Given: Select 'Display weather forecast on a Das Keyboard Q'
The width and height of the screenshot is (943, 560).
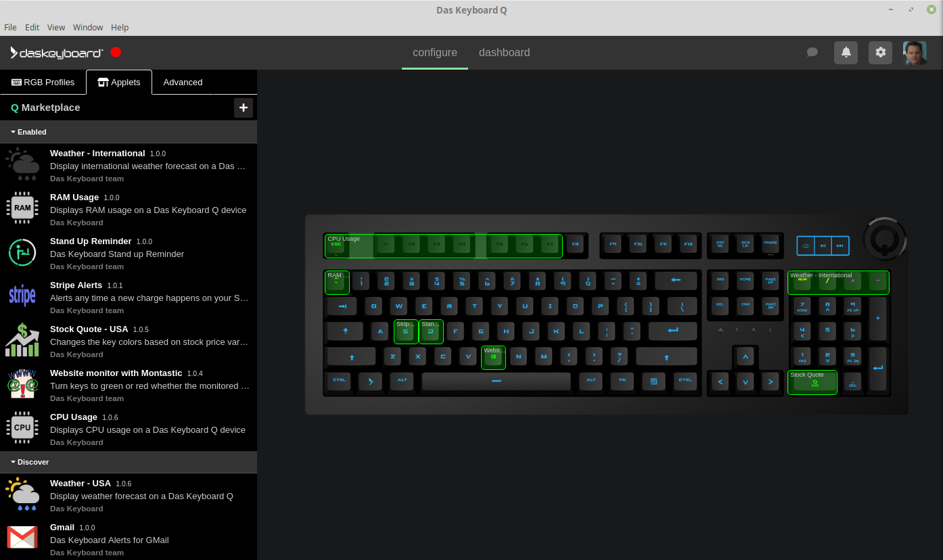Looking at the screenshot, I should click(141, 496).
